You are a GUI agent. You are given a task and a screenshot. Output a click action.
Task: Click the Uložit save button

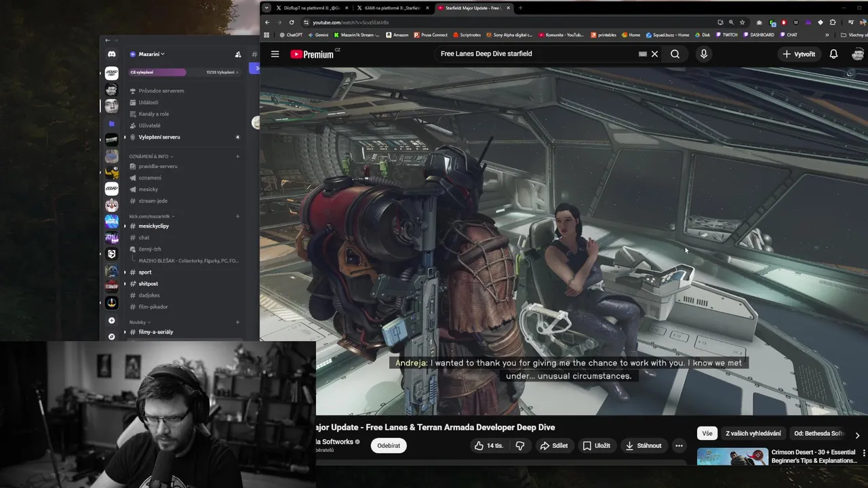click(x=596, y=445)
